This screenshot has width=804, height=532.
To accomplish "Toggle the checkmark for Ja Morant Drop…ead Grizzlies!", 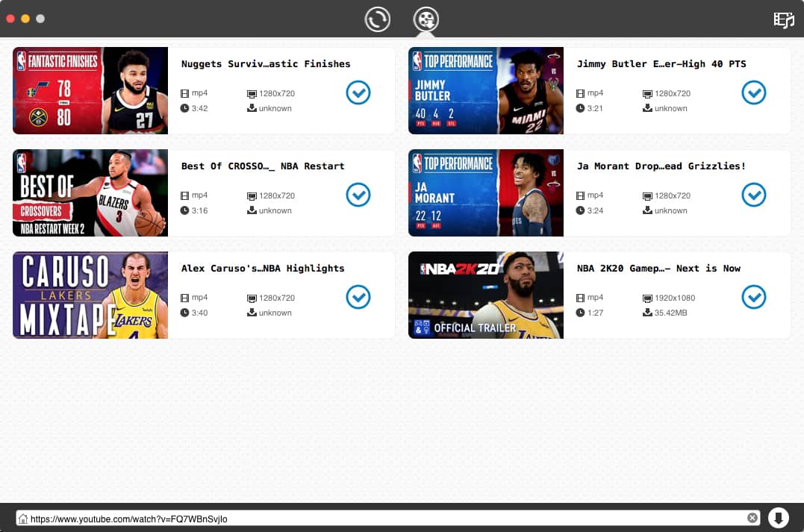I will click(754, 195).
